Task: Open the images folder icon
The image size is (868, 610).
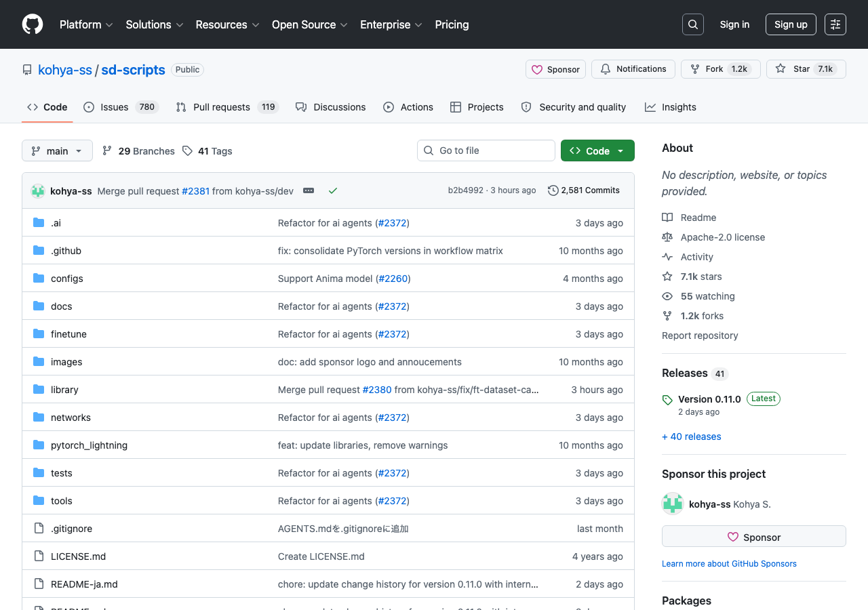Action: pos(39,362)
